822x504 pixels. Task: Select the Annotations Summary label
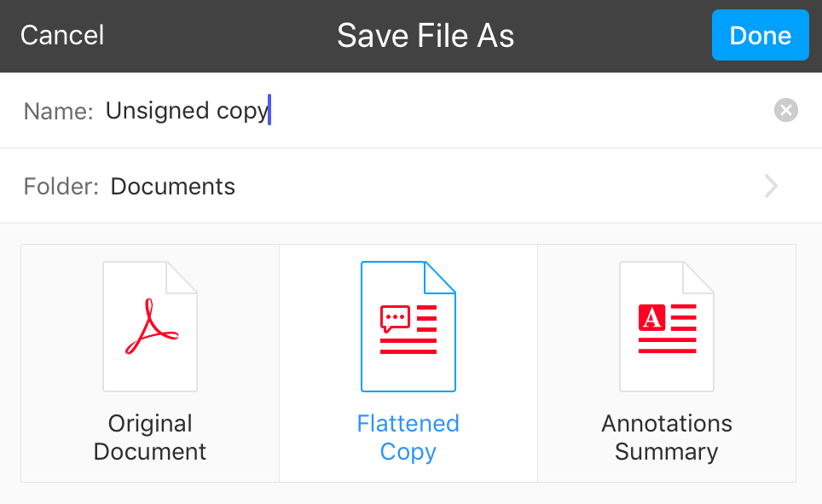667,437
